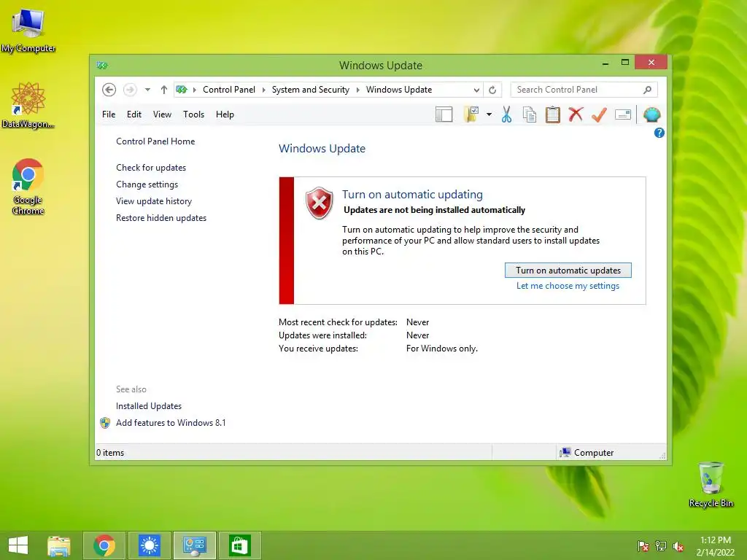Open recent locations dropdown arrow

147,90
